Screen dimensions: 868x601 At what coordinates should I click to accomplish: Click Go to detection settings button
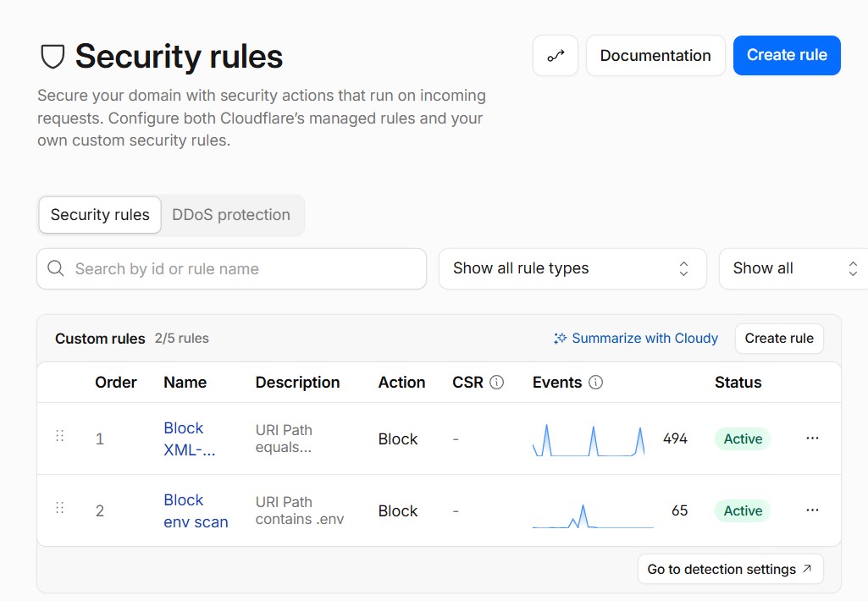[730, 569]
